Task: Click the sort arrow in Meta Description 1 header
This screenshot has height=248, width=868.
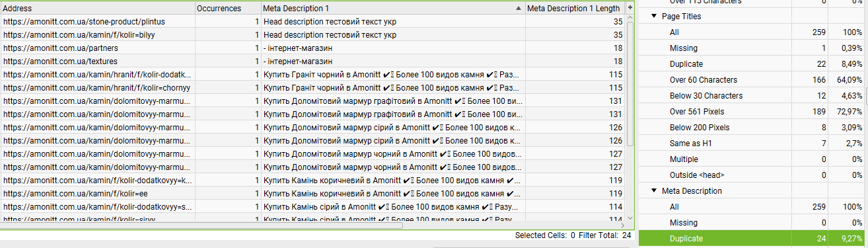Action: [x=518, y=9]
